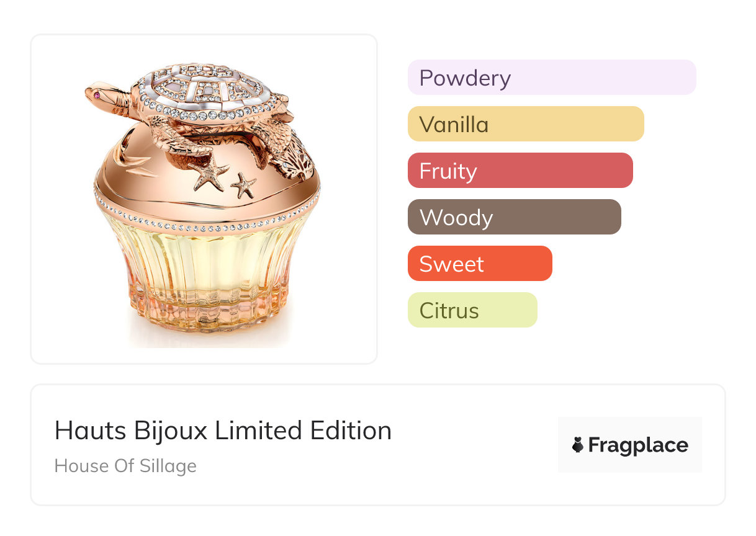Select the orange Sweet accord bar

480,264
